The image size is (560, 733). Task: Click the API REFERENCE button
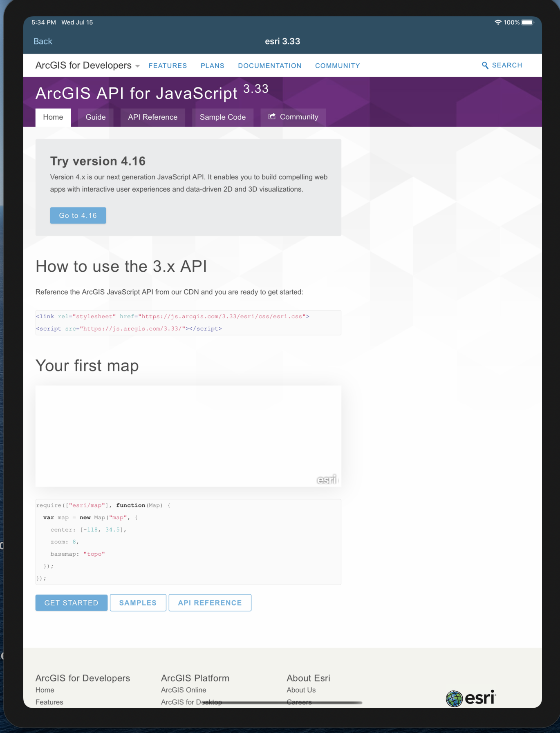click(x=210, y=603)
